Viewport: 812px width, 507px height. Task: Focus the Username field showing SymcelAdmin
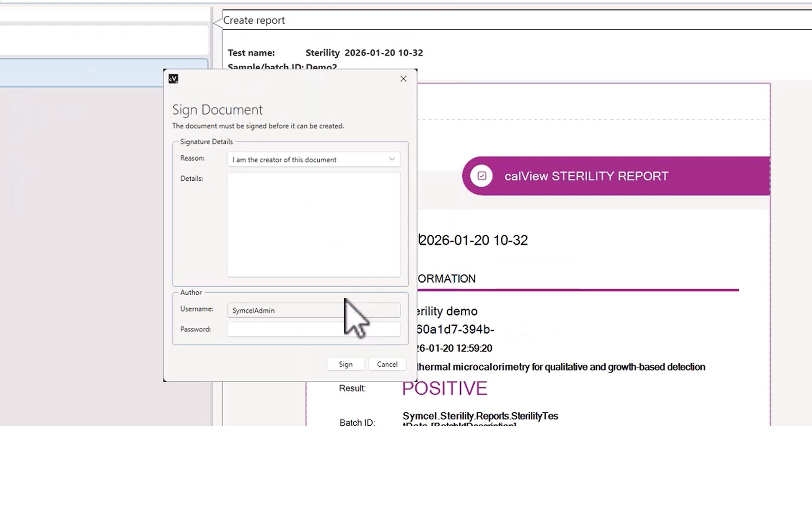tap(313, 310)
